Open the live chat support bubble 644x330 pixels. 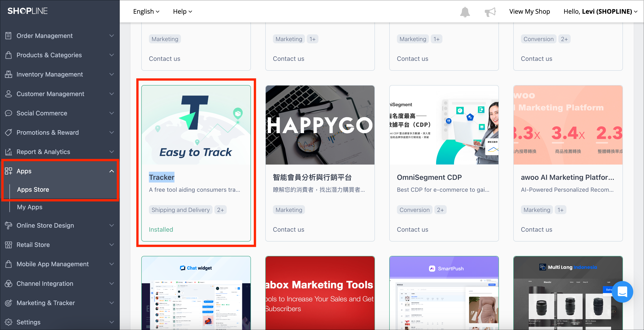point(622,292)
